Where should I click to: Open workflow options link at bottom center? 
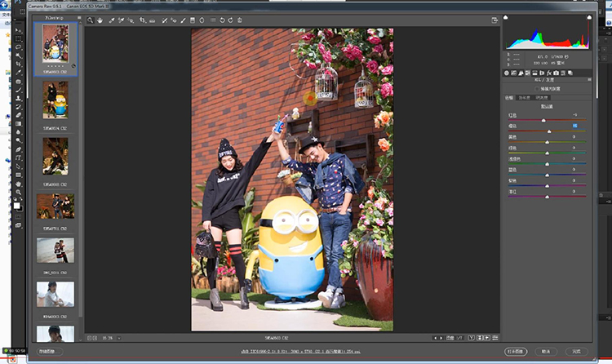300,352
